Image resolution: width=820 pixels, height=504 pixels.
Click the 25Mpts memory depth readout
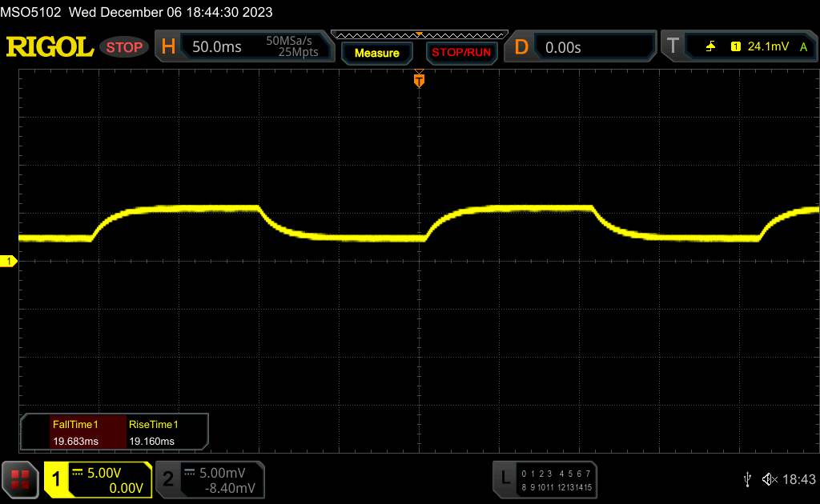point(298,52)
